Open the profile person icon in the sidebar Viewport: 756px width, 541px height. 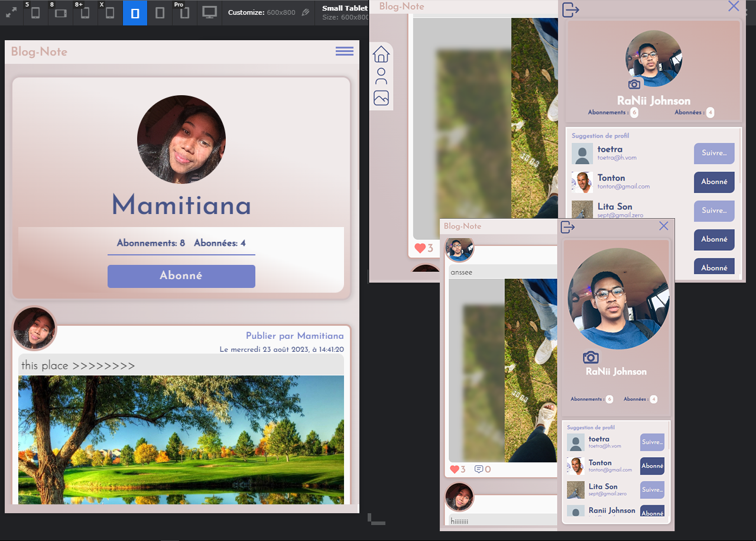tap(381, 76)
